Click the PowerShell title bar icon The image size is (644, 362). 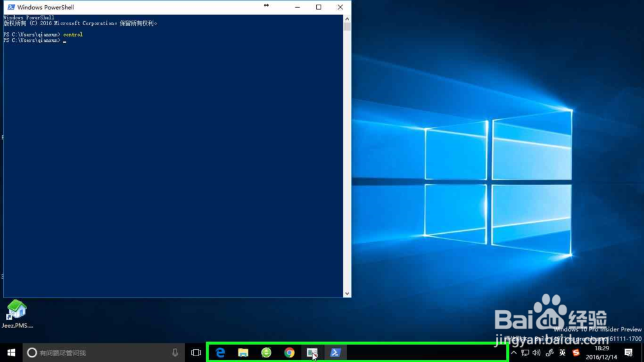point(11,7)
